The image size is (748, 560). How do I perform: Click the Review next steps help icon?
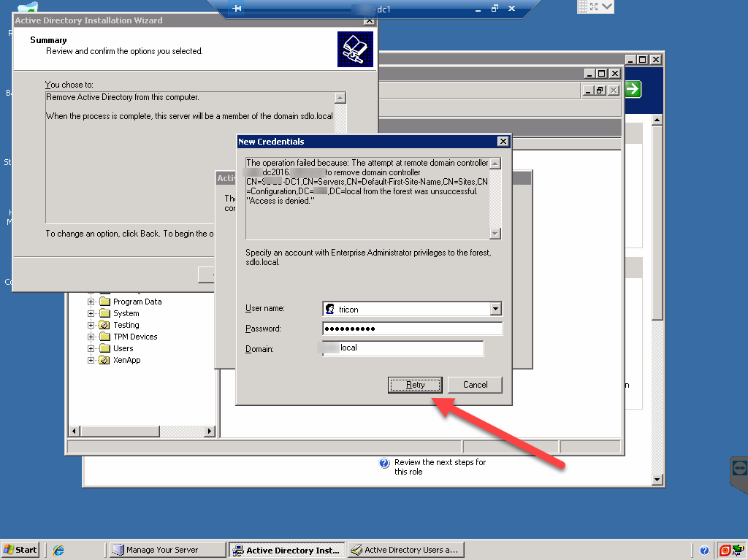click(x=384, y=463)
